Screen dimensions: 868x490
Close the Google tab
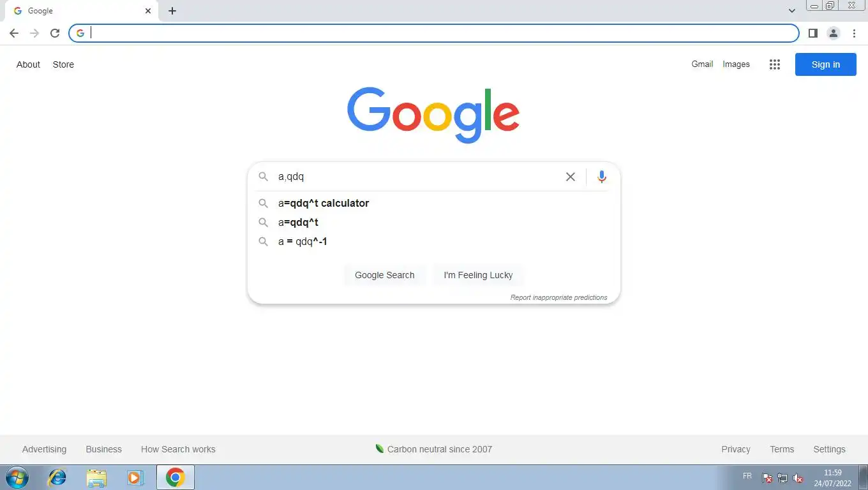tap(148, 11)
